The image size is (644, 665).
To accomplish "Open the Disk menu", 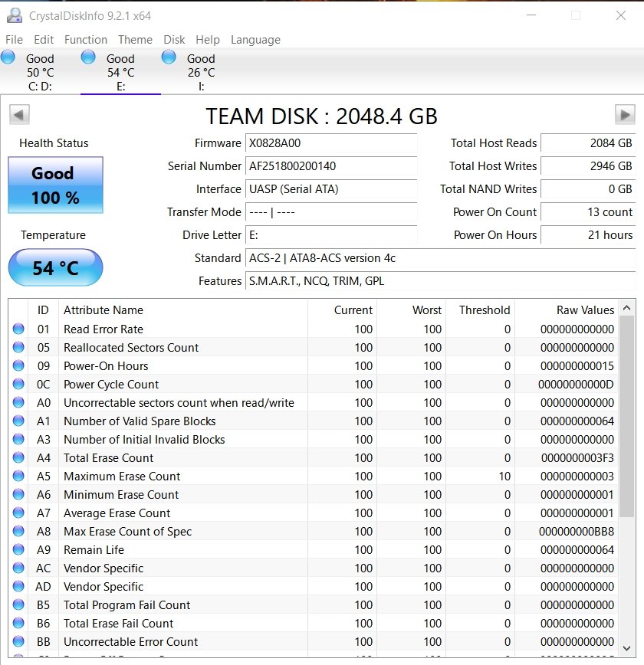I will (x=174, y=40).
